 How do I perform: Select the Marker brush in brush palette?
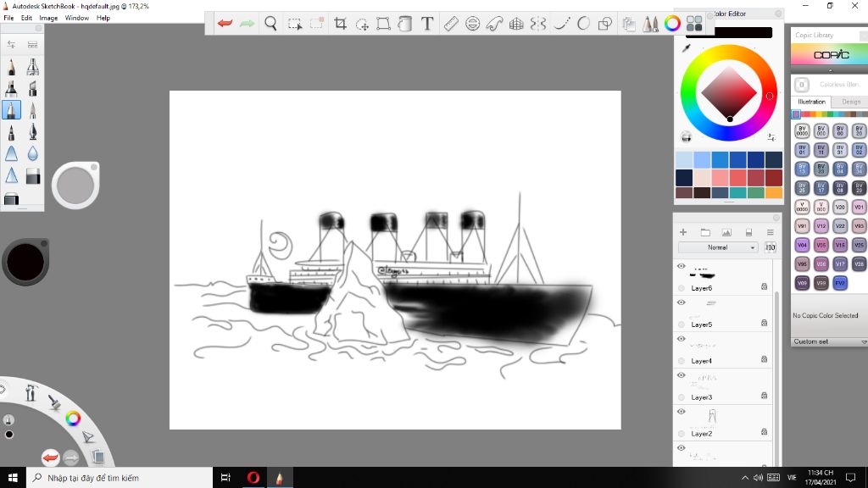pos(11,88)
